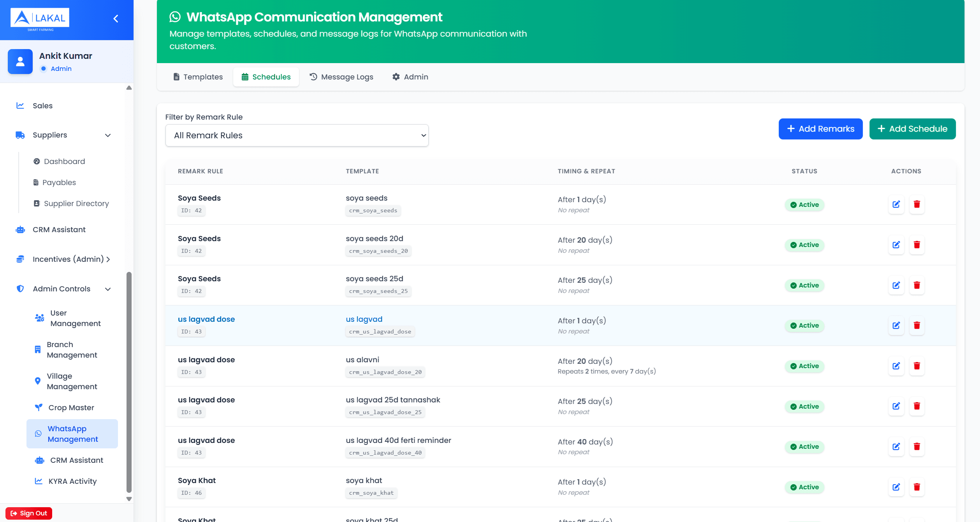This screenshot has width=980, height=522.
Task: Open Village Management
Action: pos(72,381)
